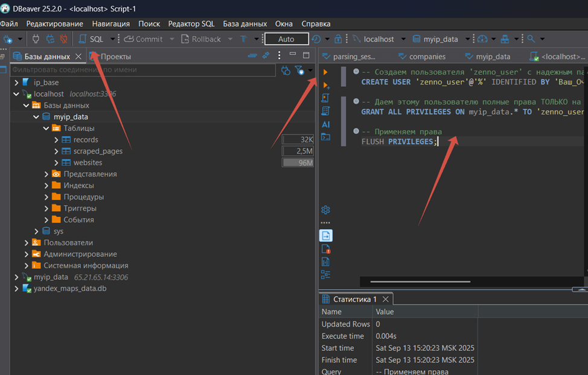Click the Reconnect icon in toolbar
This screenshot has height=375, width=588.
50,39
